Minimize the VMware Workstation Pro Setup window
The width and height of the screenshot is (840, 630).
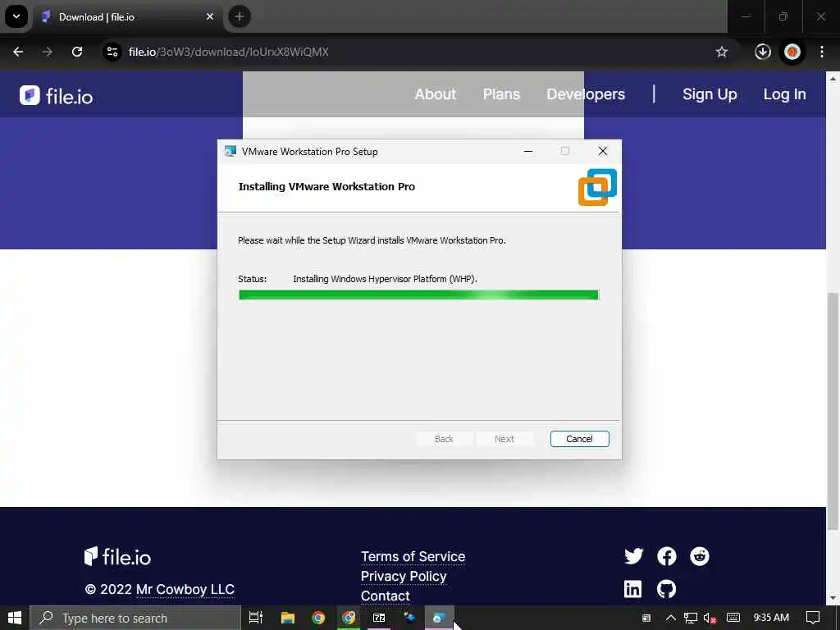click(528, 152)
